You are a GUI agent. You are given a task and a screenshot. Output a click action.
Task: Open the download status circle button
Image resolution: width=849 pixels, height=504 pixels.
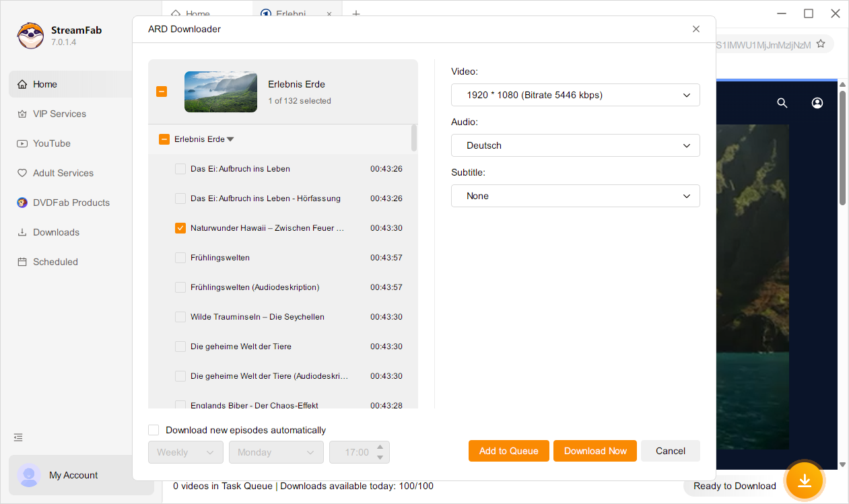805,480
